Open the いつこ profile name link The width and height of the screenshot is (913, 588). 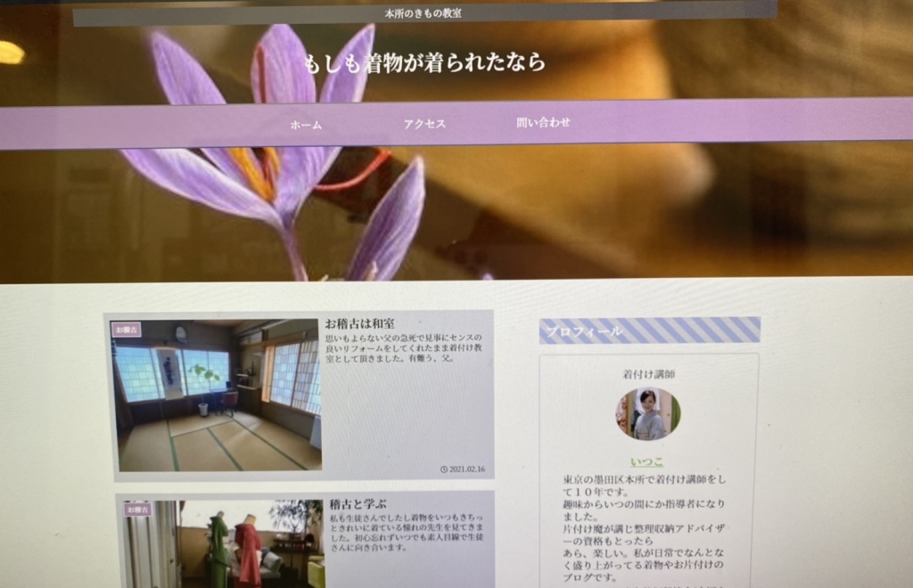tap(647, 461)
